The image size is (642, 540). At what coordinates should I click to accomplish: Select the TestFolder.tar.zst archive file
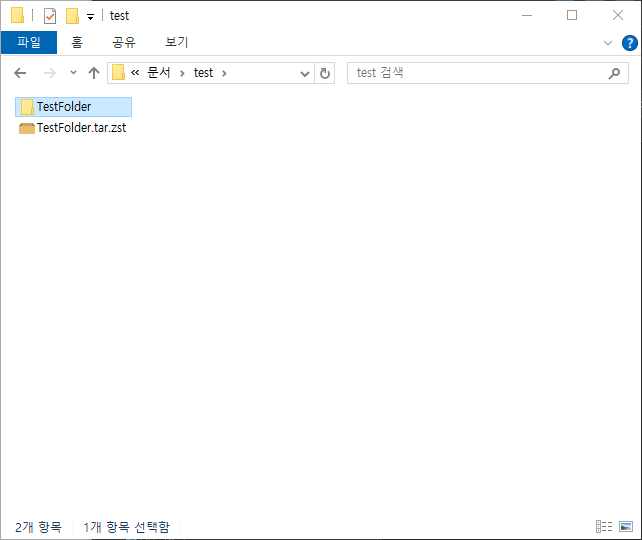pyautogui.click(x=73, y=128)
